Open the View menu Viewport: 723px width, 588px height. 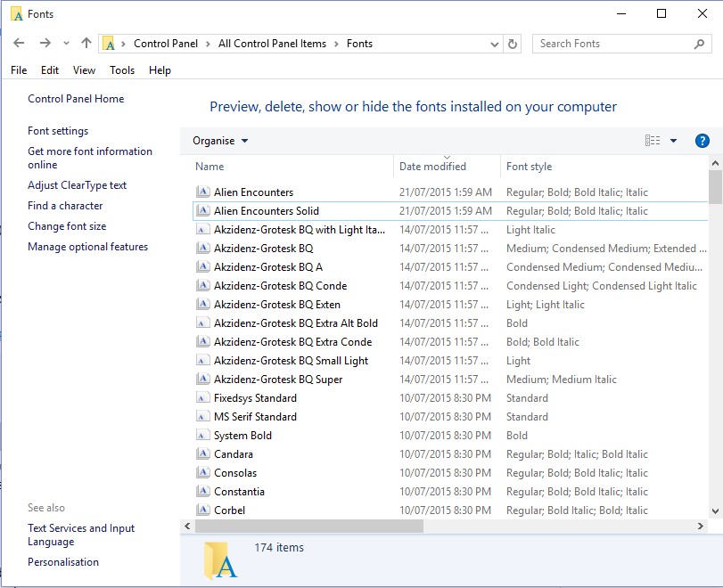pyautogui.click(x=84, y=70)
